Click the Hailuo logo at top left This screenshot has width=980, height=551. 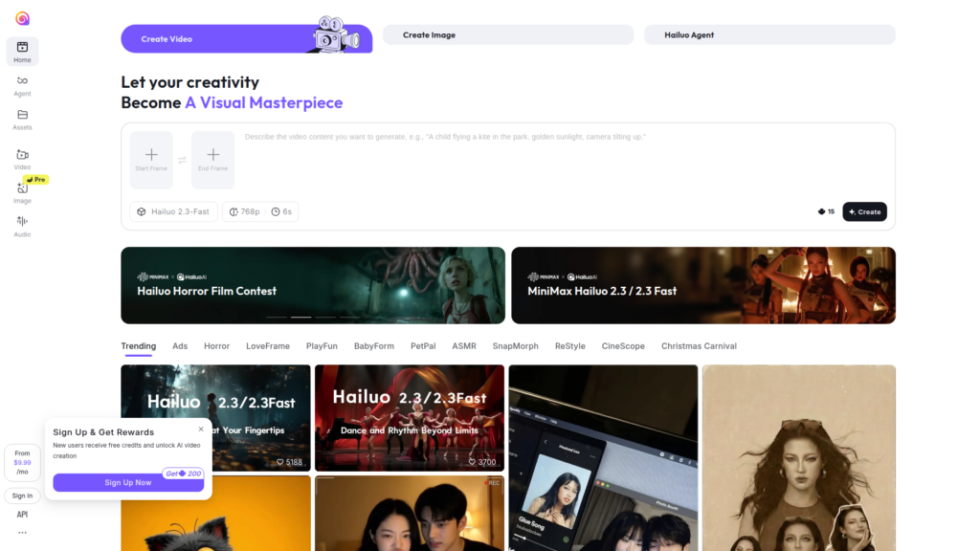pos(22,18)
